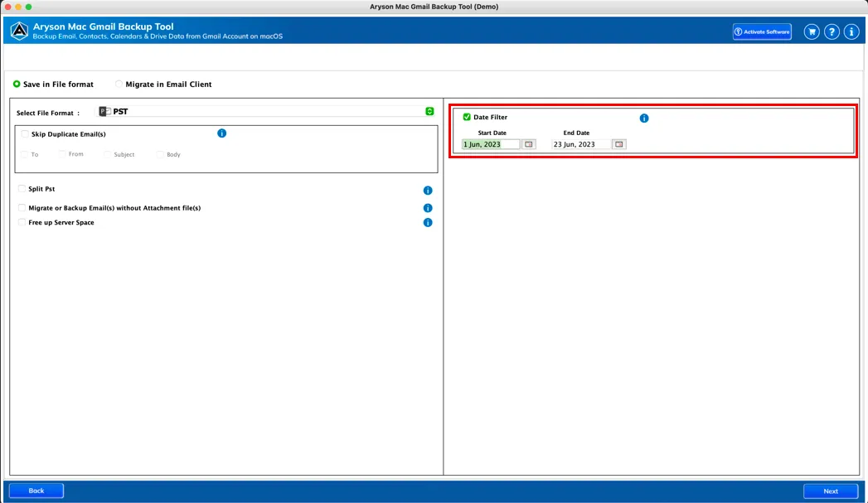The image size is (868, 503).
Task: Tick the Subject duplicate filter checkbox
Action: (x=108, y=154)
